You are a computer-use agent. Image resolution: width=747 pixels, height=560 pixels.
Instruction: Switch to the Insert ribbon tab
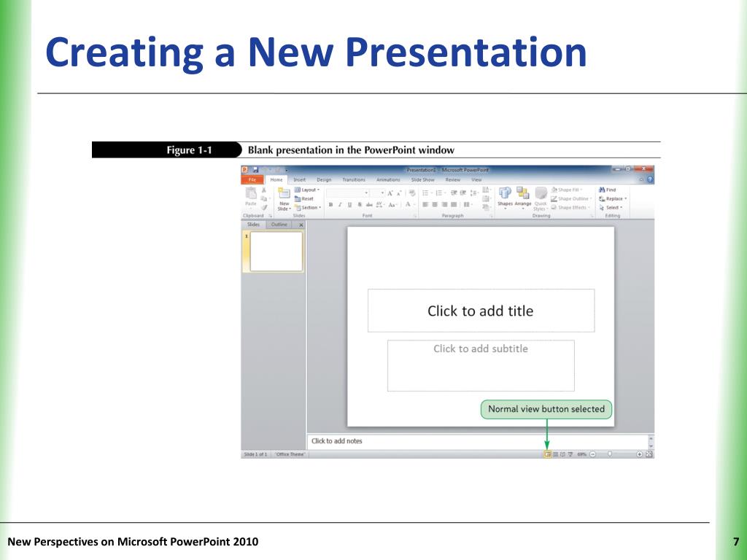click(300, 179)
